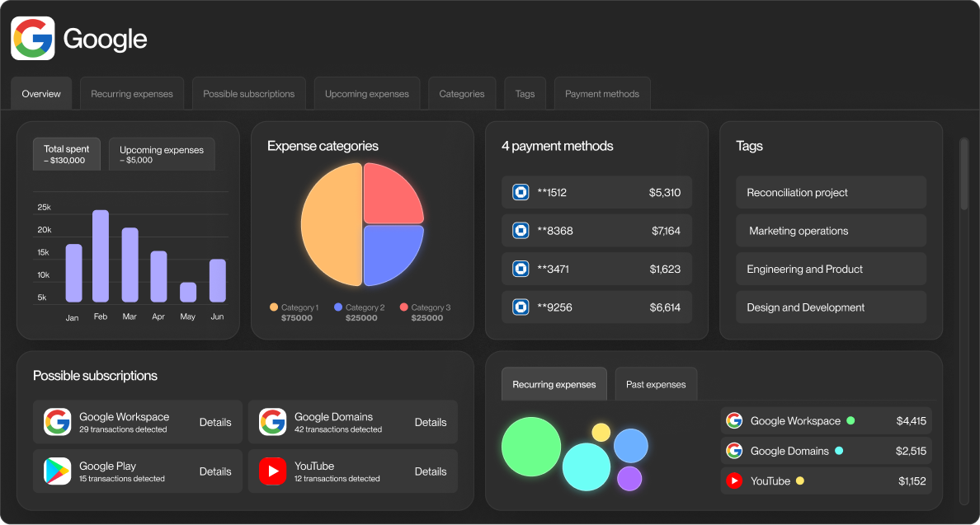Click the $6,614 amount for card **9256
The image size is (980, 525).
(x=664, y=307)
